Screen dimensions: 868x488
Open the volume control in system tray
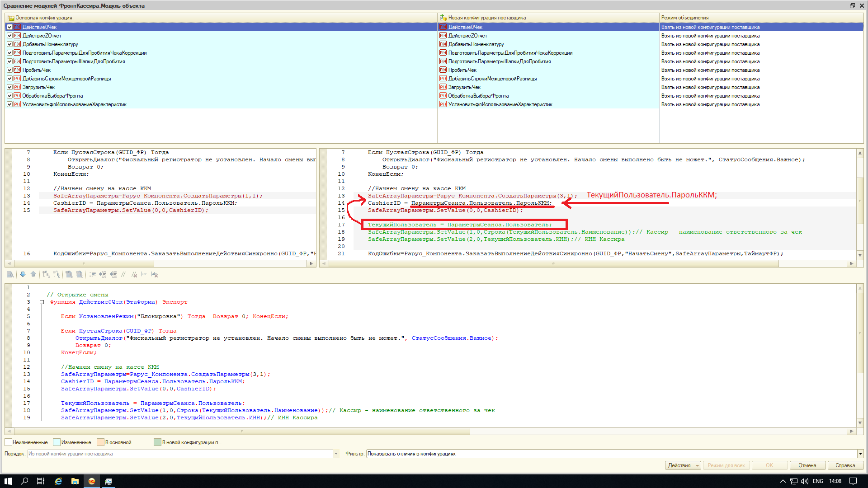(x=805, y=481)
